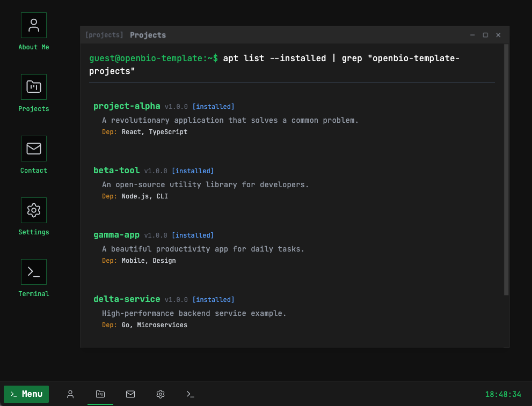Open the beta-tool project entry
Viewport: 532px width, 406px height.
tap(116, 170)
